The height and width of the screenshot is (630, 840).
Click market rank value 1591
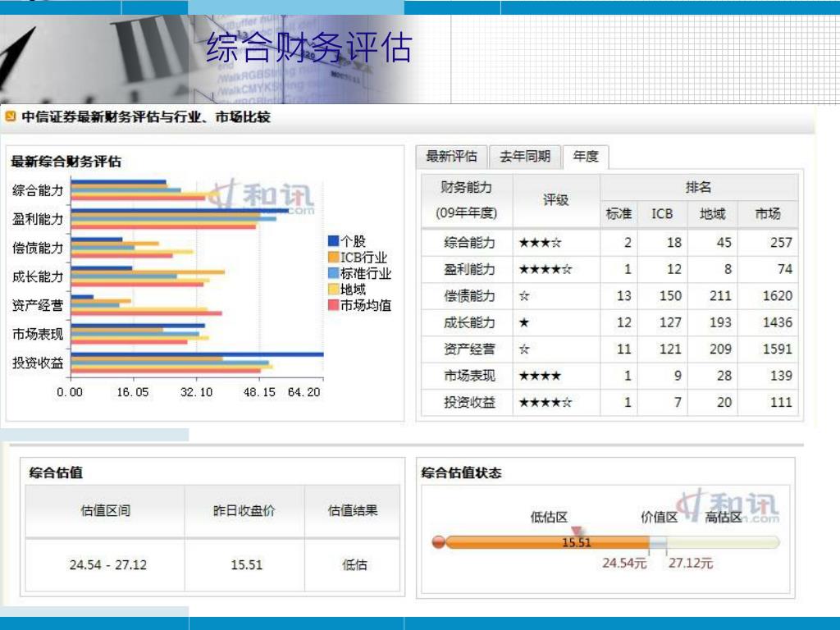coord(778,349)
